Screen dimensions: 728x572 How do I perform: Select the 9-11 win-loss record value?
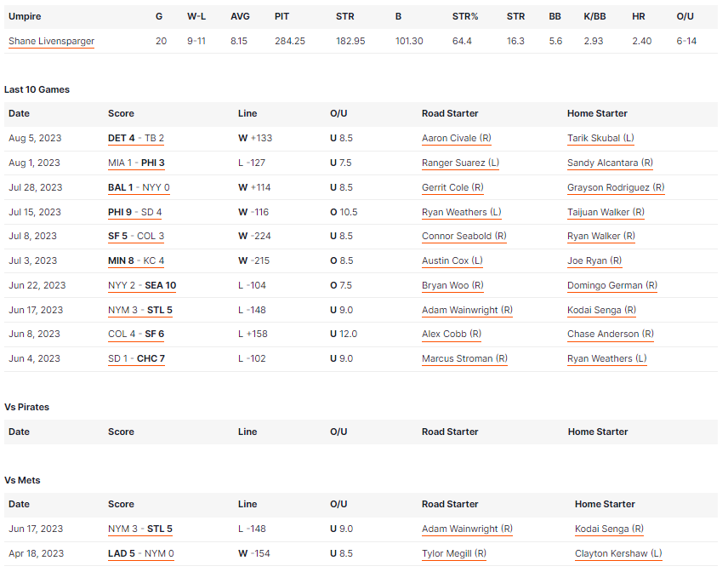click(x=196, y=41)
